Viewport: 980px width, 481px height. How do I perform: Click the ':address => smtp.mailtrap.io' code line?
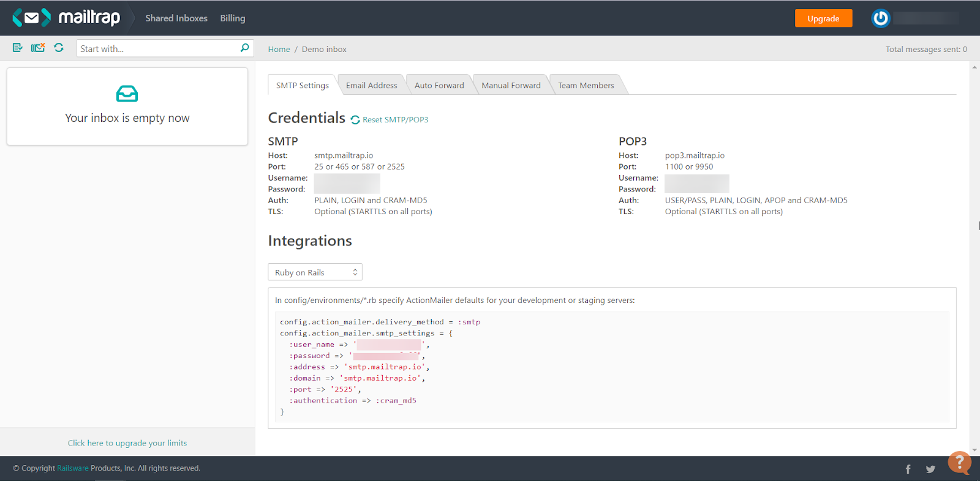click(360, 367)
